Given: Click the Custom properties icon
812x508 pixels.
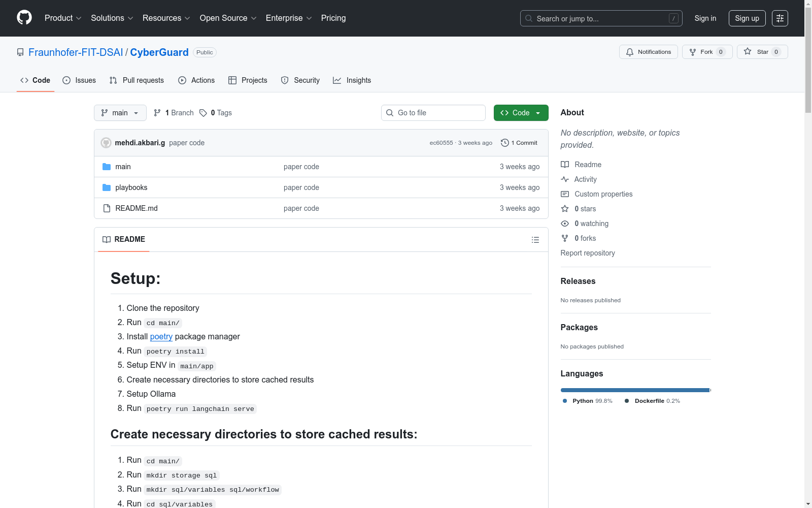Looking at the screenshot, I should pyautogui.click(x=565, y=194).
